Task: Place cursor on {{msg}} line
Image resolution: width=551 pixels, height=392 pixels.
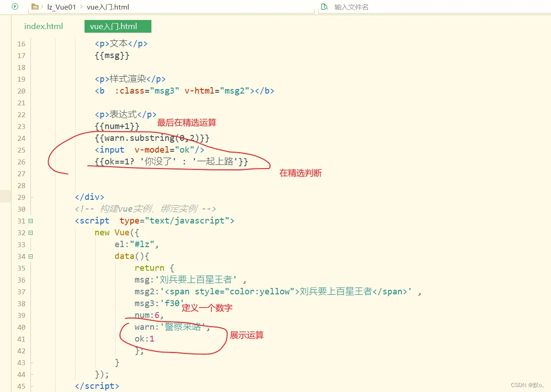Action: point(112,55)
